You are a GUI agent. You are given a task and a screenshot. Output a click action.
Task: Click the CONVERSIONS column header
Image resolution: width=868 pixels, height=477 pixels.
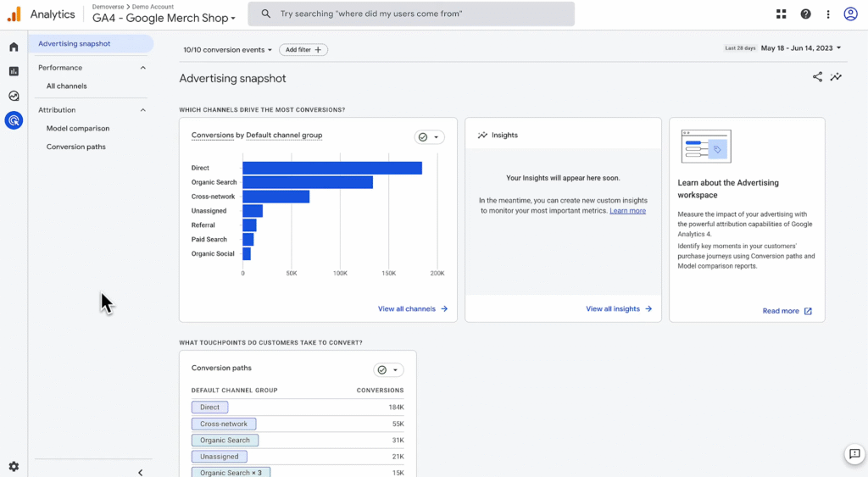381,390
